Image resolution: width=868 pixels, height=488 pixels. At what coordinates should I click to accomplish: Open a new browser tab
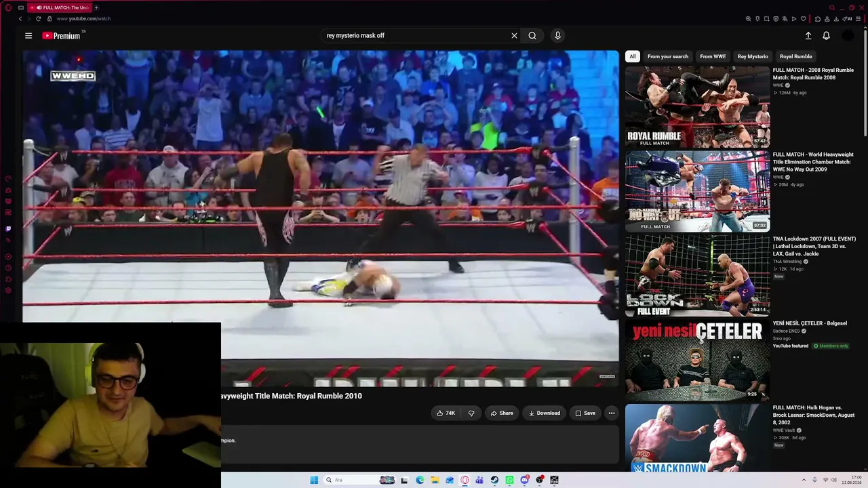click(x=96, y=7)
